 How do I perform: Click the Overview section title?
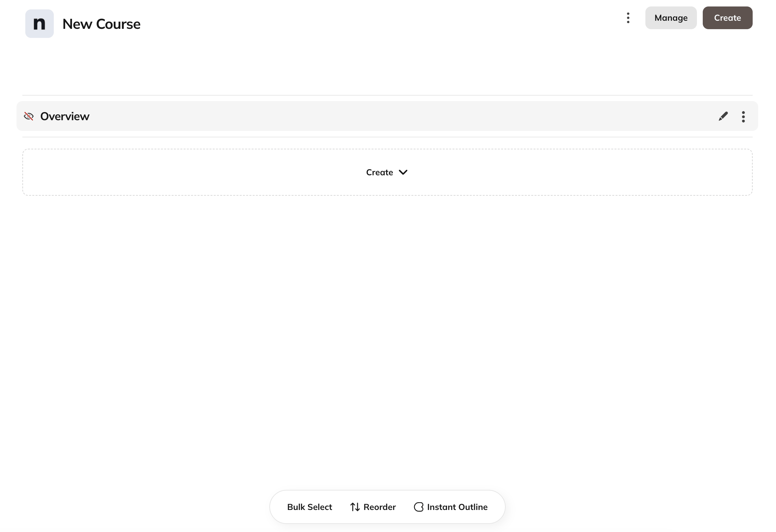tap(65, 117)
